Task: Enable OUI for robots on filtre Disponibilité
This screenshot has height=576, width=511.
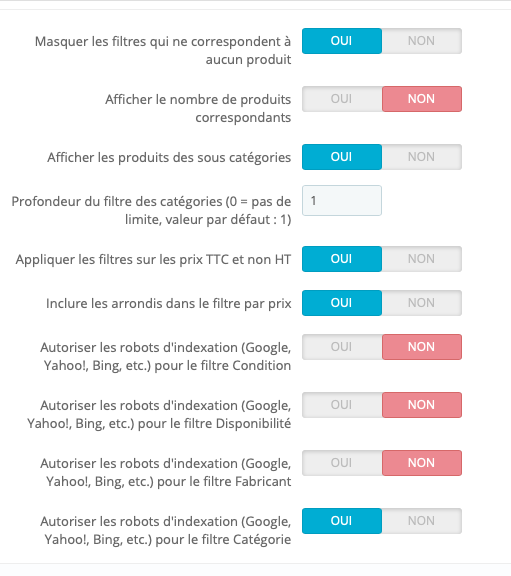Action: (342, 405)
